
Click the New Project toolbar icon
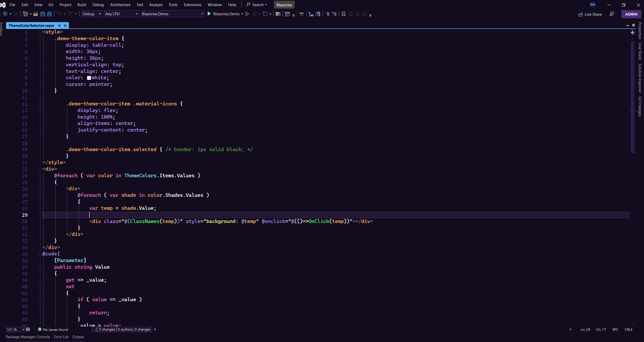coord(25,14)
